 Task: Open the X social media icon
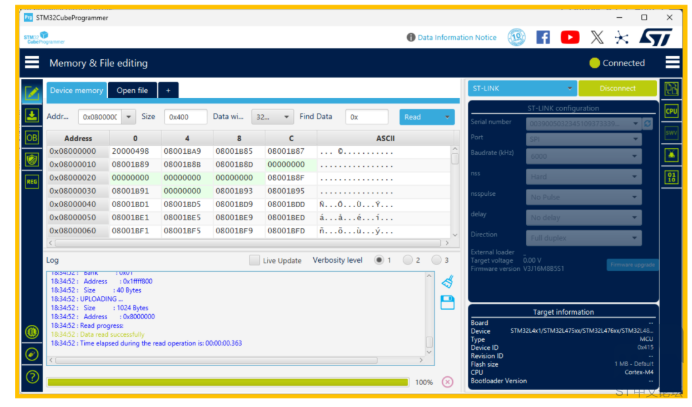597,37
